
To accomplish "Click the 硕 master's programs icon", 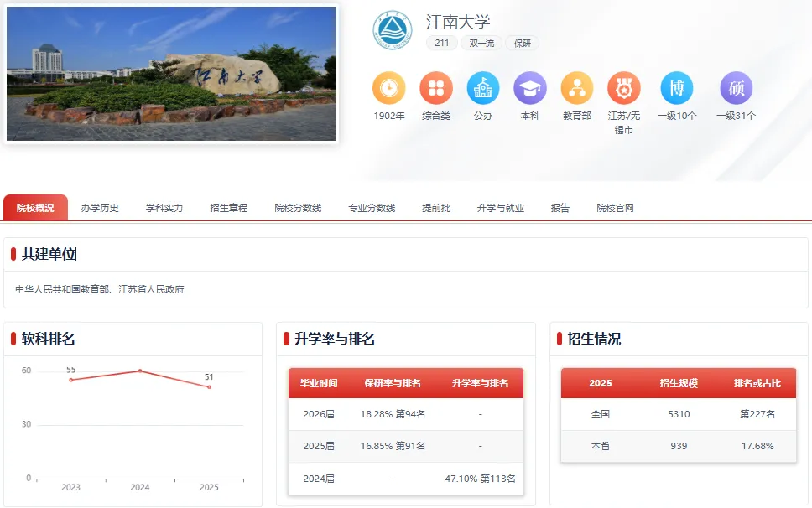I will point(736,88).
